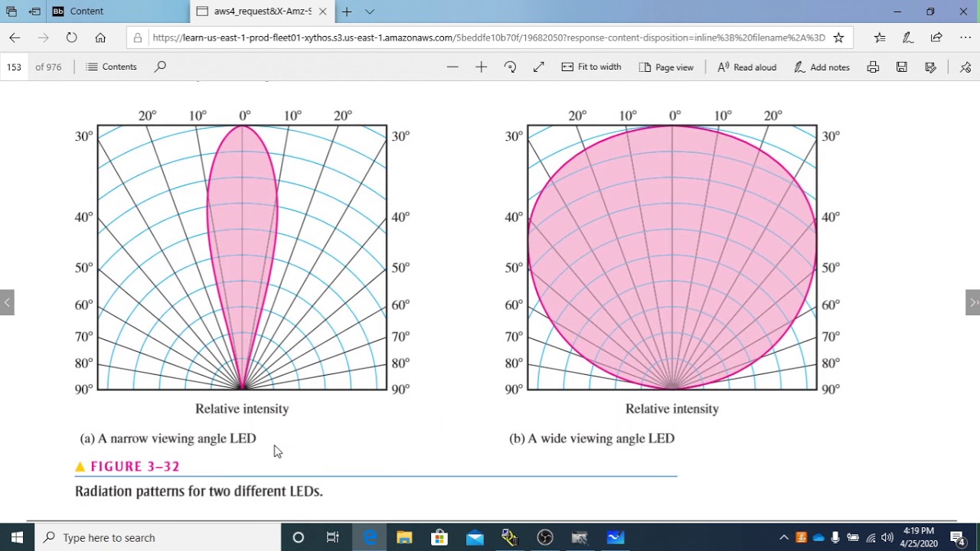Open the Action Center notifications
This screenshot has width=980, height=551.
click(957, 537)
